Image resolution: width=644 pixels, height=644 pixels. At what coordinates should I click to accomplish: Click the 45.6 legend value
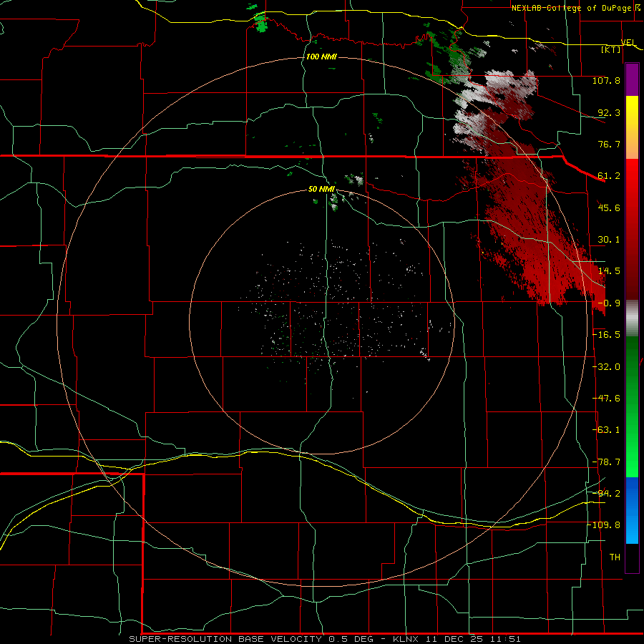point(609,208)
